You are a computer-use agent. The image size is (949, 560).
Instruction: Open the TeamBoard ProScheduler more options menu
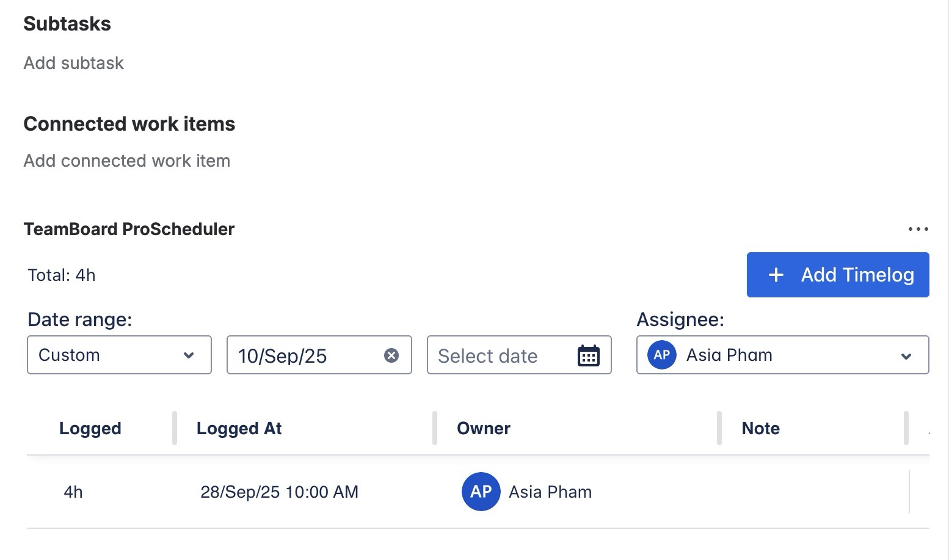point(918,230)
